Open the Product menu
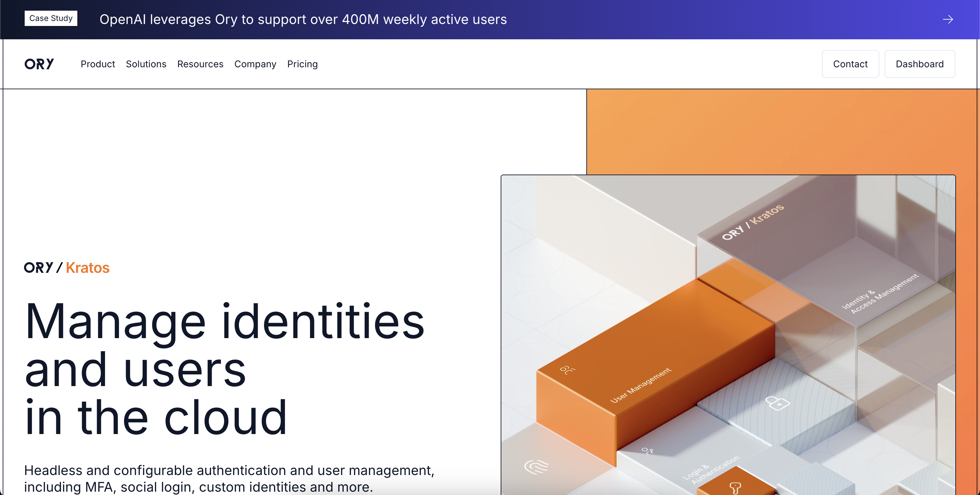 98,64
